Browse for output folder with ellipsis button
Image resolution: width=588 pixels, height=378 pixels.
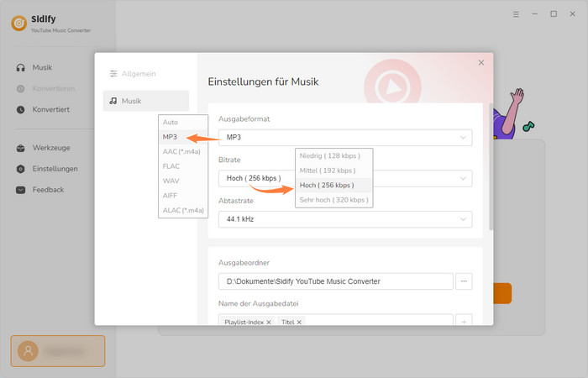click(464, 281)
